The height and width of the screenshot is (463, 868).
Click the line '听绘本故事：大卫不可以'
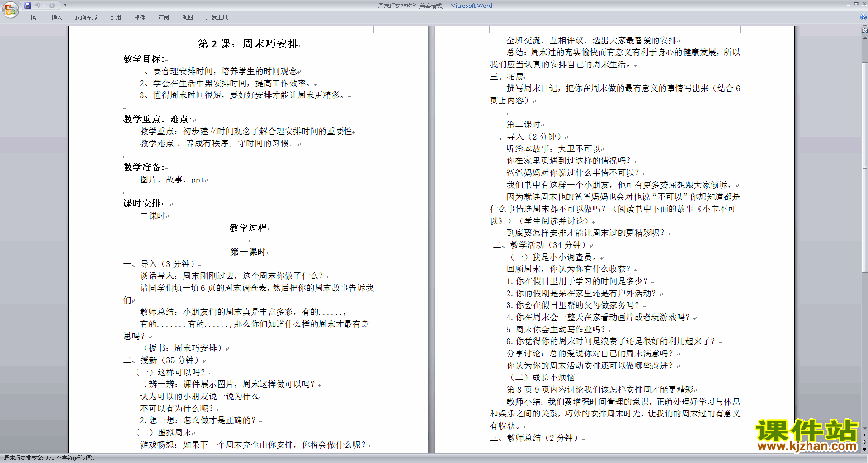[x=553, y=149]
